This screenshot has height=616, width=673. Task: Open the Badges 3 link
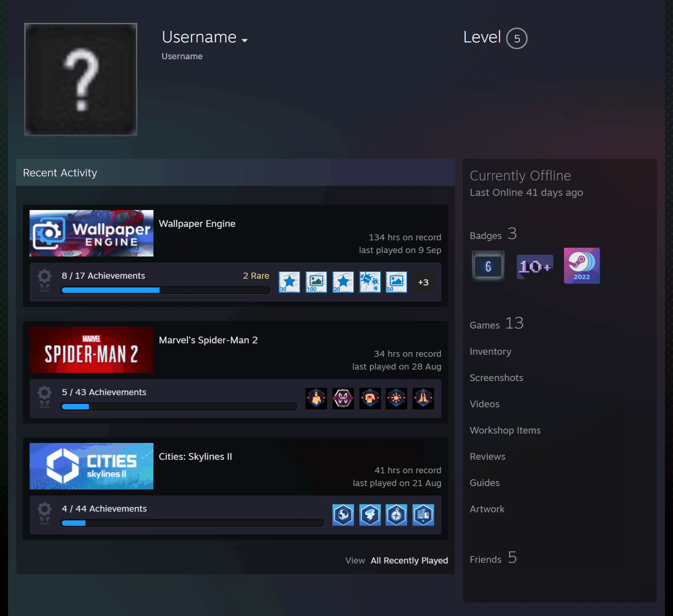pos(493,234)
